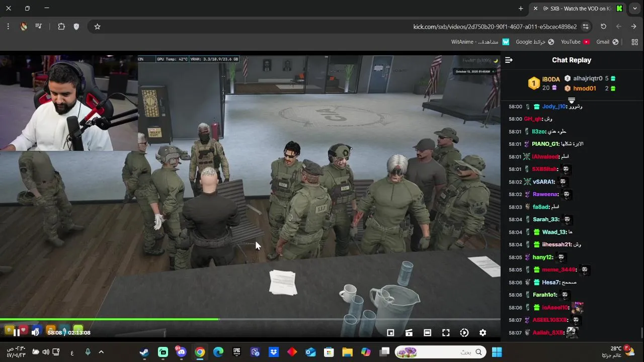The height and width of the screenshot is (362, 644).
Task: Open the YouTube bookmark
Action: (575, 42)
